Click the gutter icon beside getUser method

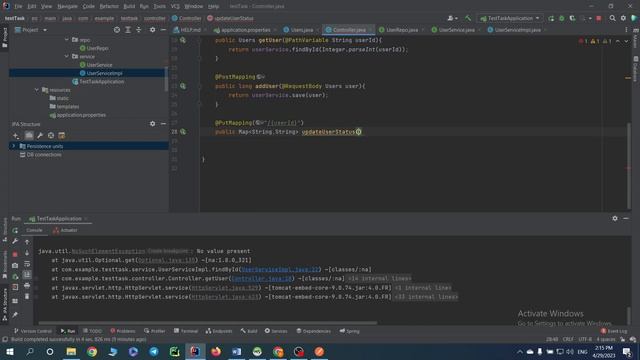(183, 40)
